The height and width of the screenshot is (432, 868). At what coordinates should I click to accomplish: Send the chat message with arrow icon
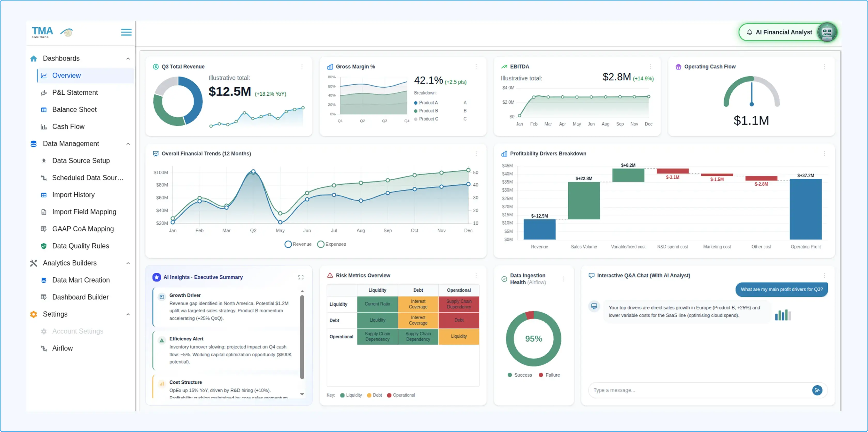[x=817, y=390]
